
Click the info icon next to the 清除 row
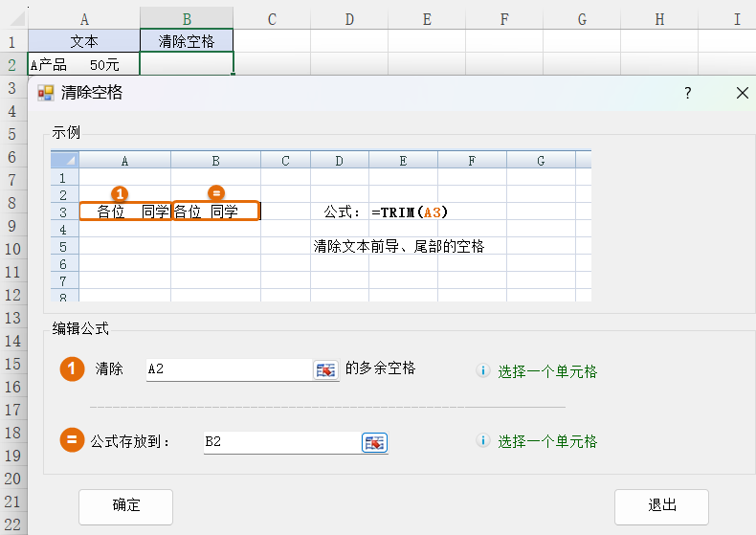tap(483, 371)
